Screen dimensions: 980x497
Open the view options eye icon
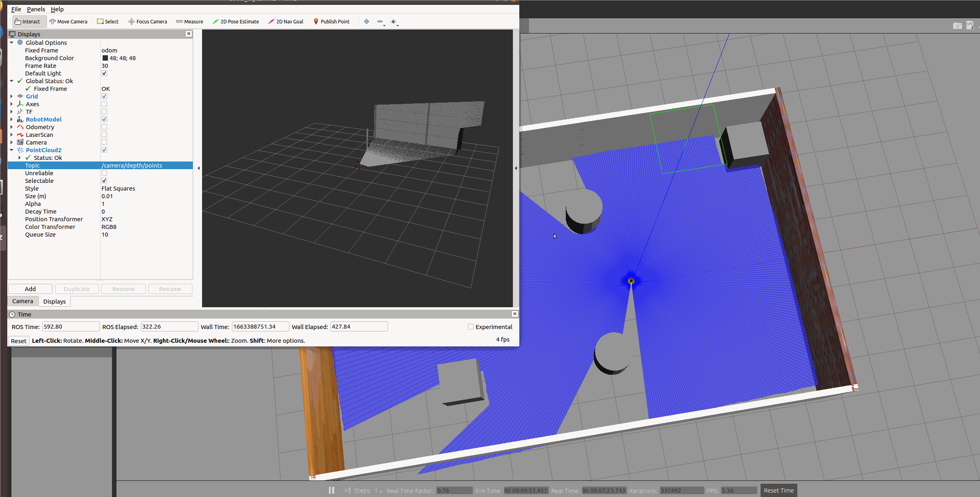(393, 21)
